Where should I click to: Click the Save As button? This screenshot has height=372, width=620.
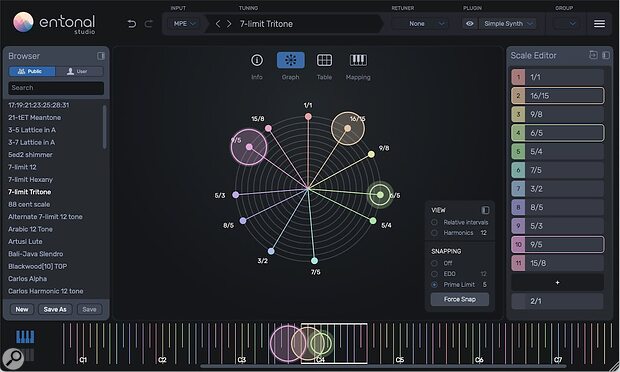pyautogui.click(x=55, y=309)
